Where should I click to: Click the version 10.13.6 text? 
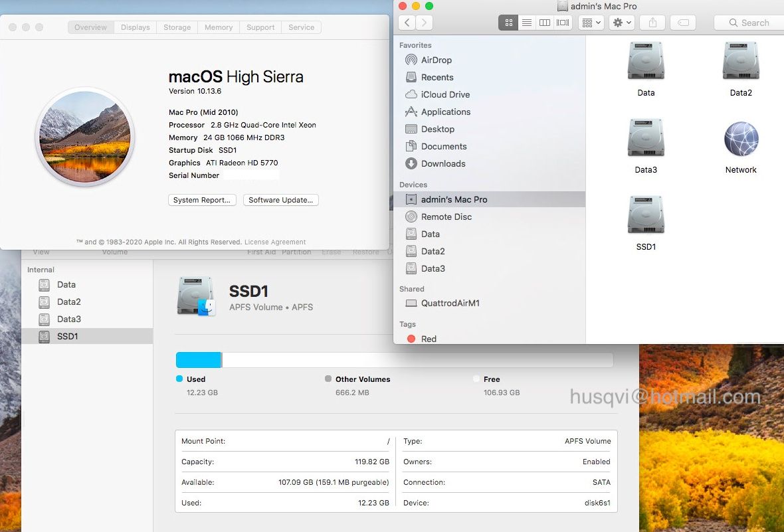195,91
